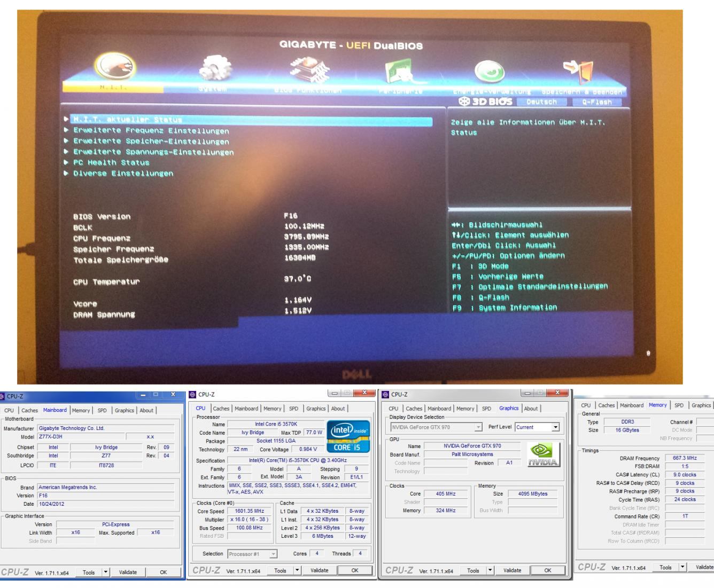The image size is (714, 588).
Task: Open SPD tab in the Graphics window
Action: [x=486, y=409]
